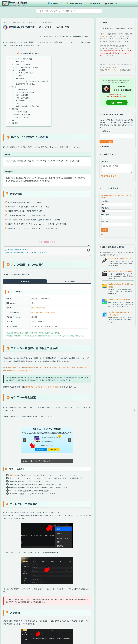
Task: Open the DVDFab breadcrumb link
Action: click(x=49, y=23)
